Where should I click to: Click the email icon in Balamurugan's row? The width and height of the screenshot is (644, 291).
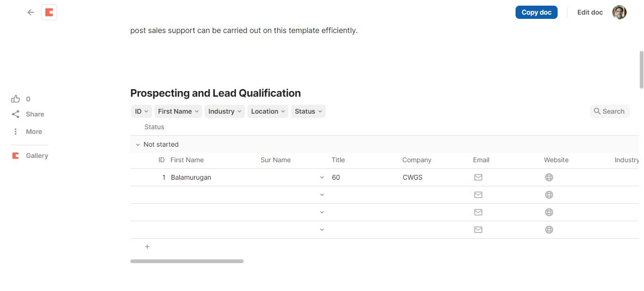coord(478,177)
